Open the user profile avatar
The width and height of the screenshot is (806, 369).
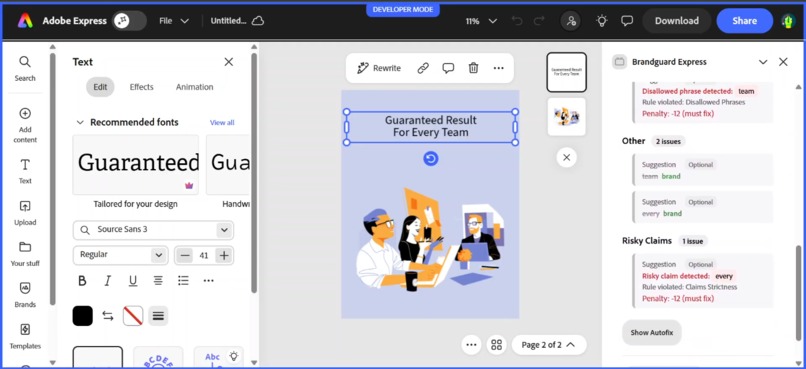coord(787,21)
